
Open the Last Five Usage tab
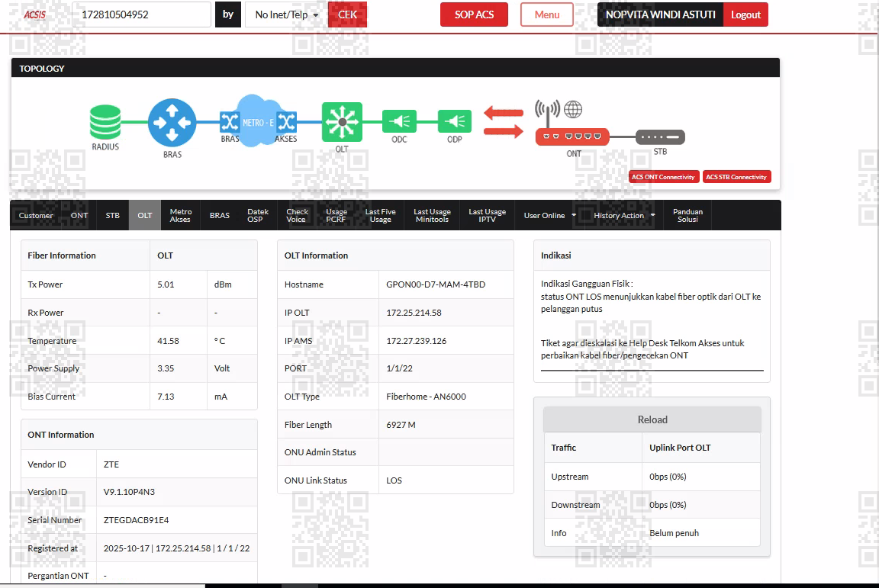point(380,215)
